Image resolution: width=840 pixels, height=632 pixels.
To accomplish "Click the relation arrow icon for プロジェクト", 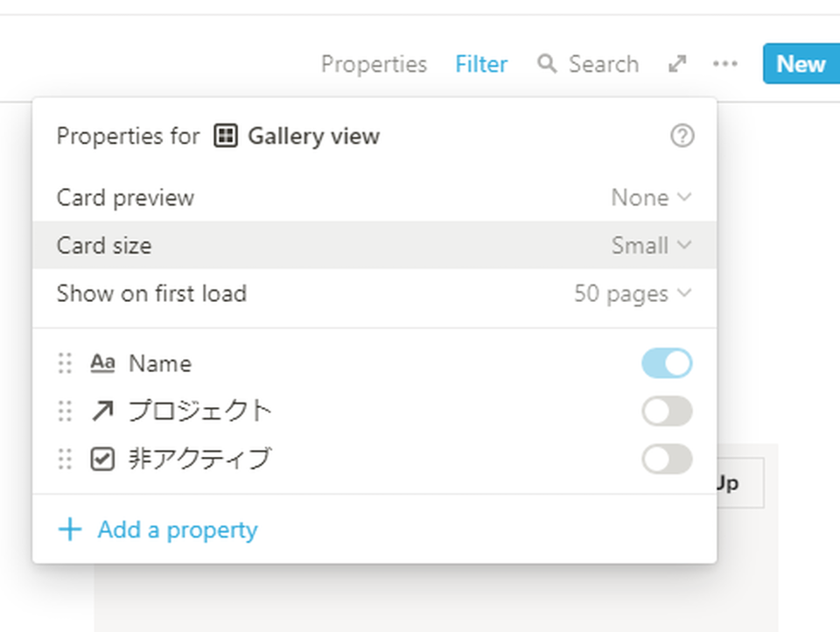I will 102,411.
